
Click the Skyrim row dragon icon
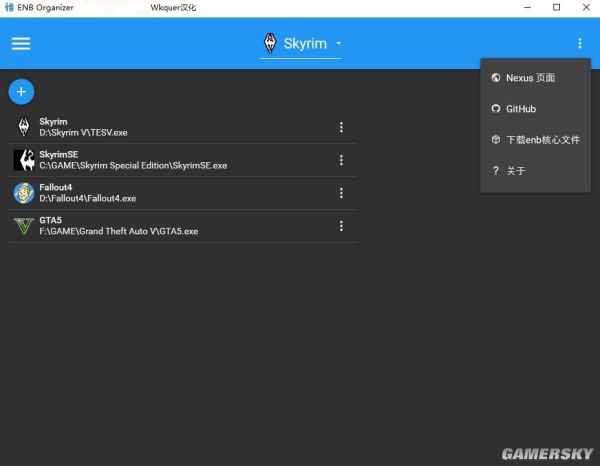point(24,127)
